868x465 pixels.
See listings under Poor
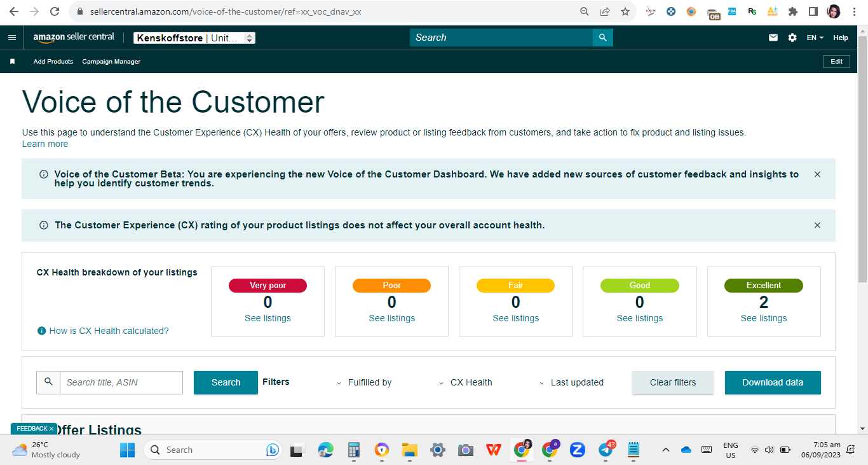(x=392, y=318)
